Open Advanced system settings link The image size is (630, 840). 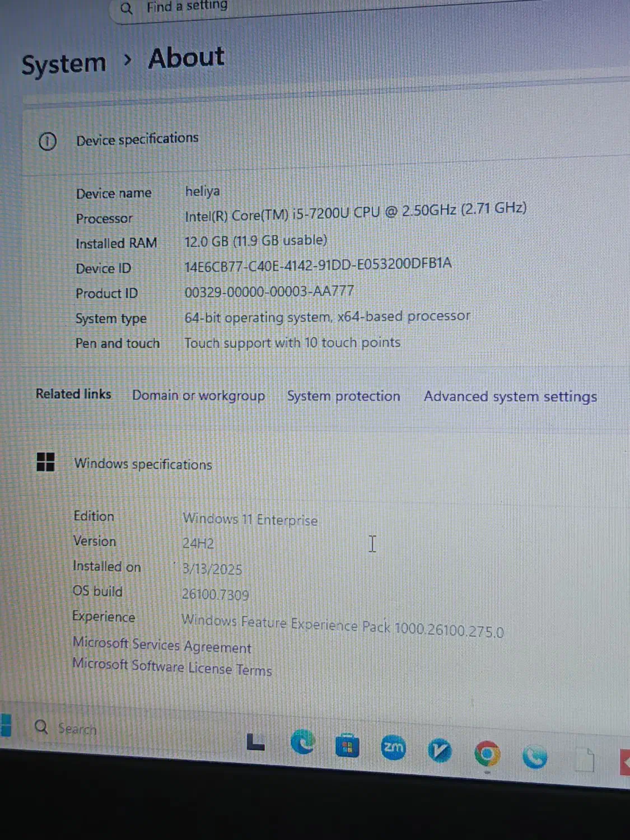(x=510, y=396)
